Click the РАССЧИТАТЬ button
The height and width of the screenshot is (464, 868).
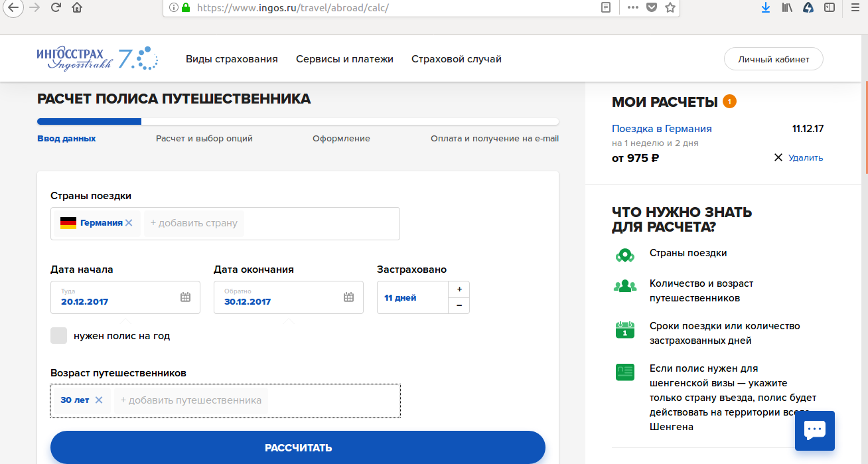click(298, 447)
